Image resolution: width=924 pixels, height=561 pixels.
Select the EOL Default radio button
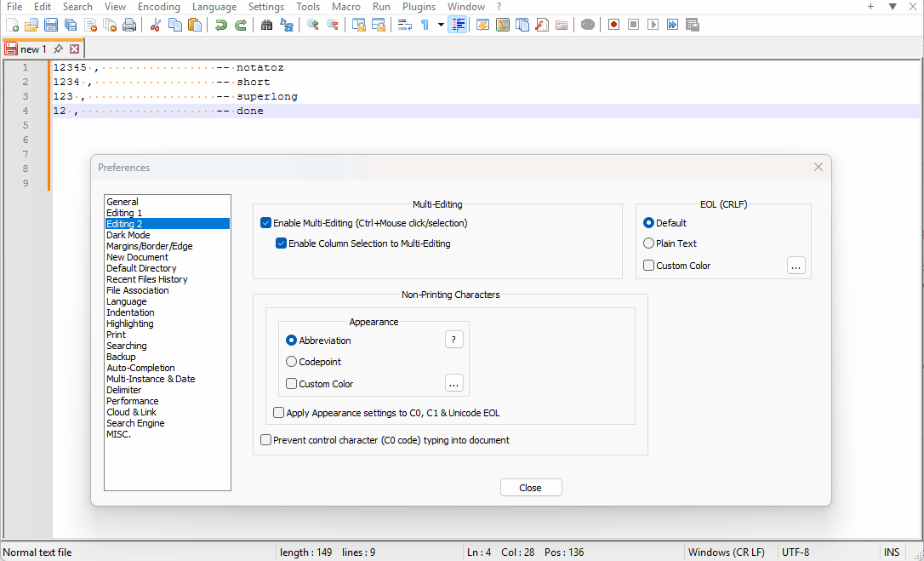pyautogui.click(x=649, y=223)
